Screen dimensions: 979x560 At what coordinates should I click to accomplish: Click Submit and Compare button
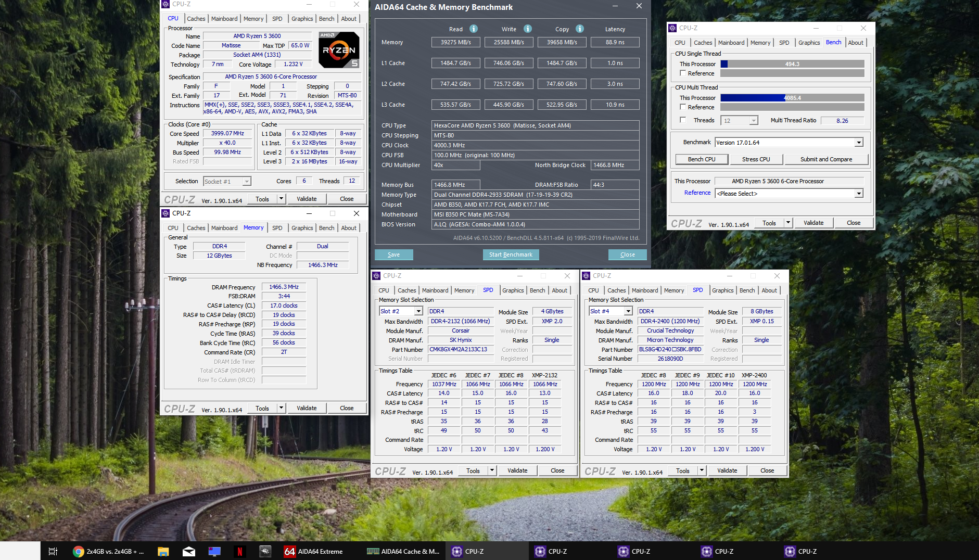[x=827, y=159]
